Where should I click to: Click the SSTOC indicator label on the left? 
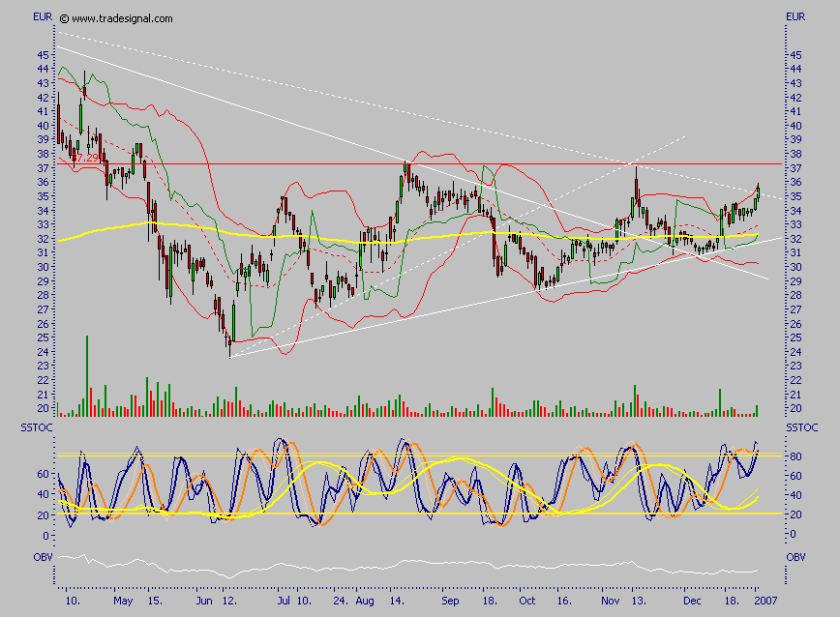pyautogui.click(x=37, y=427)
